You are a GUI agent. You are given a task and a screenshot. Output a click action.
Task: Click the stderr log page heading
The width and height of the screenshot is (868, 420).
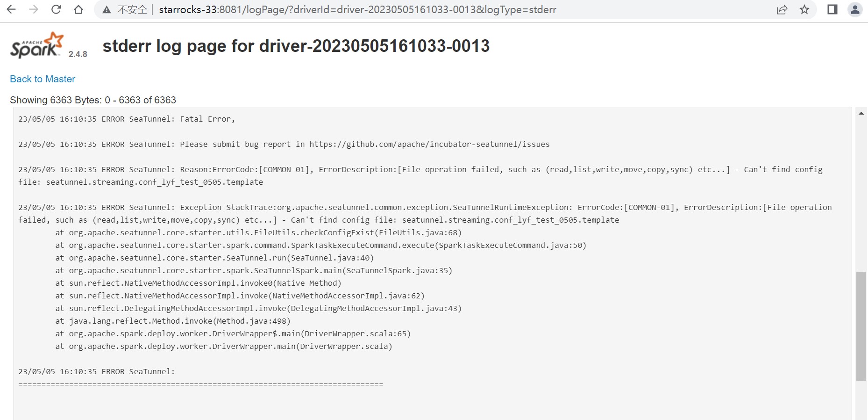coord(296,46)
